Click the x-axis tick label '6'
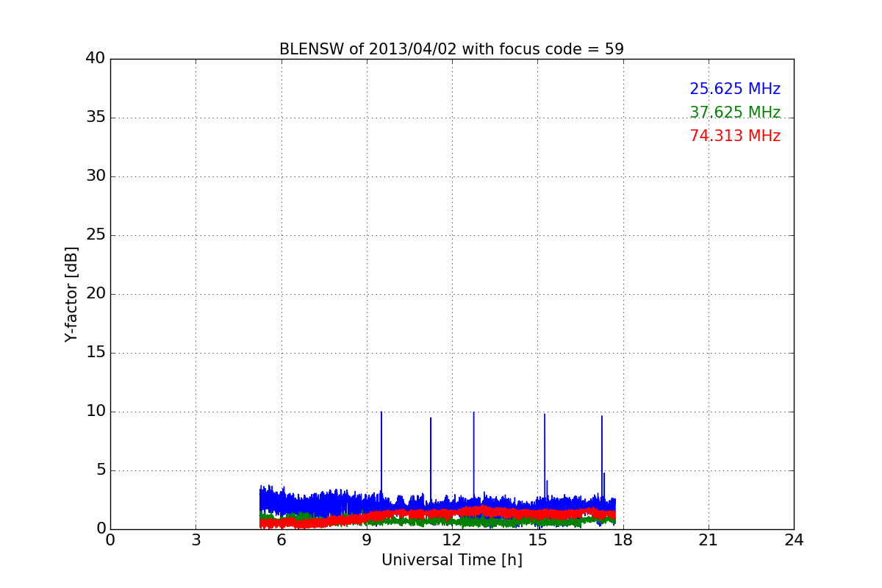Screen dimensions: 882x588 coord(281,540)
